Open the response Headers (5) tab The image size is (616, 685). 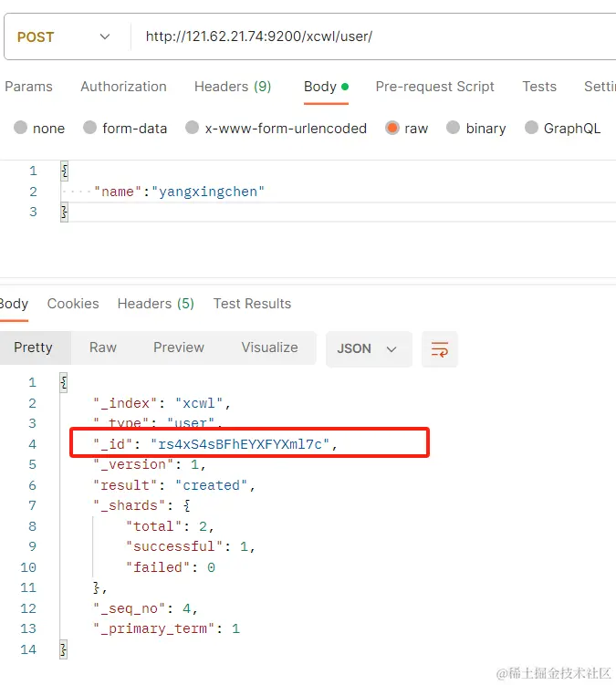pyautogui.click(x=156, y=304)
